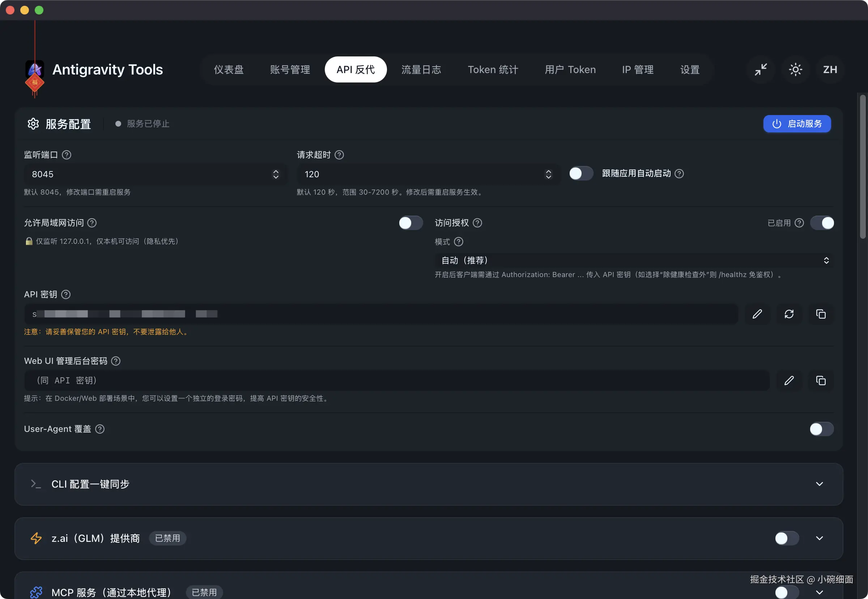Copy the API key with the copy icon
The image size is (868, 599).
point(821,314)
